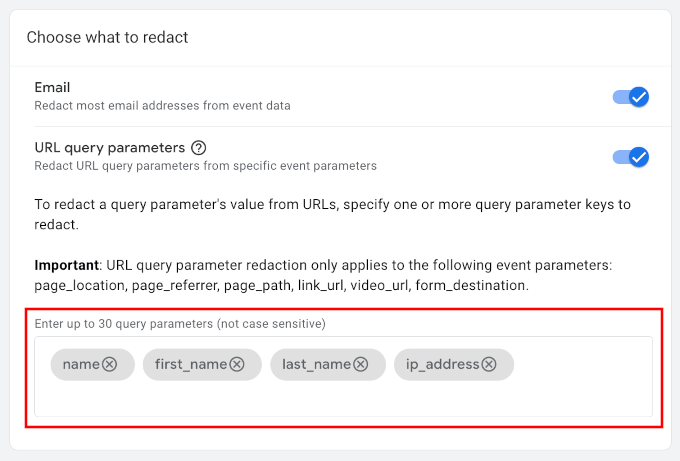Toggle off the Email redaction switch
This screenshot has width=680, height=461.
click(x=631, y=97)
